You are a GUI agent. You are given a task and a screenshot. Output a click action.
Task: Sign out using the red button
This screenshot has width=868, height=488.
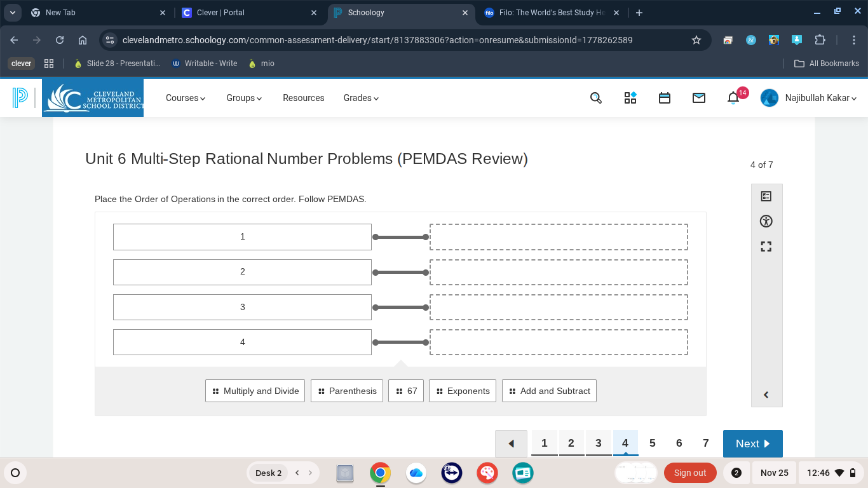pyautogui.click(x=690, y=473)
